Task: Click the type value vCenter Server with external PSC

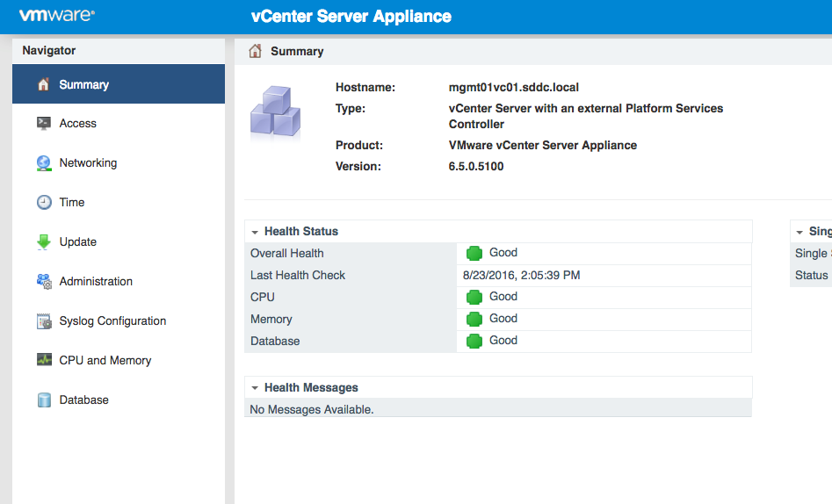Action: (586, 116)
